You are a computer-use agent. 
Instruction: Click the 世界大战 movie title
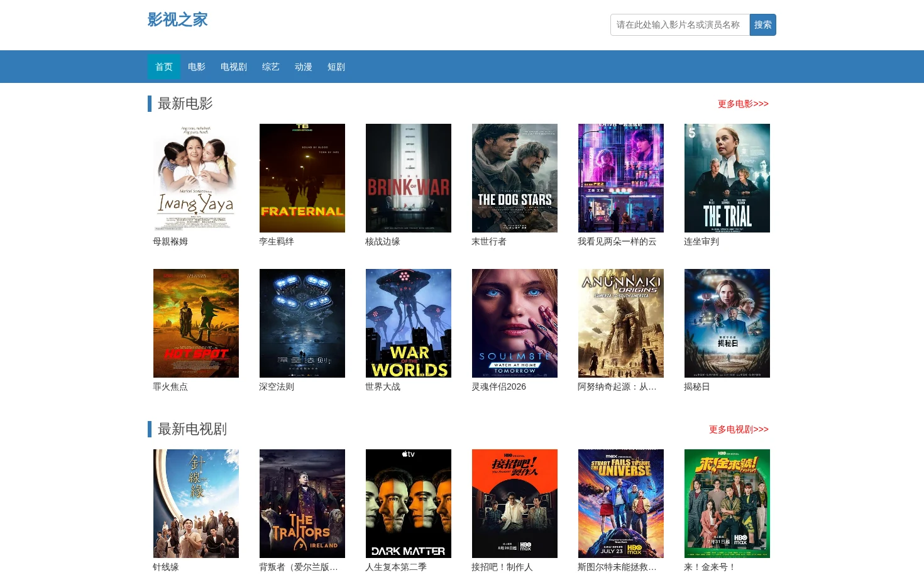383,386
